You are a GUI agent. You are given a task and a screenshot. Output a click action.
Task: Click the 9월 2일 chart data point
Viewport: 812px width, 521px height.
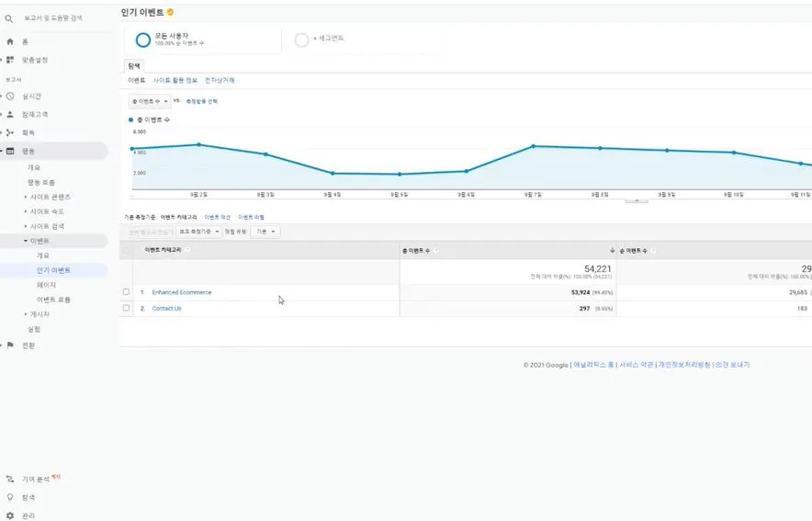(x=198, y=144)
